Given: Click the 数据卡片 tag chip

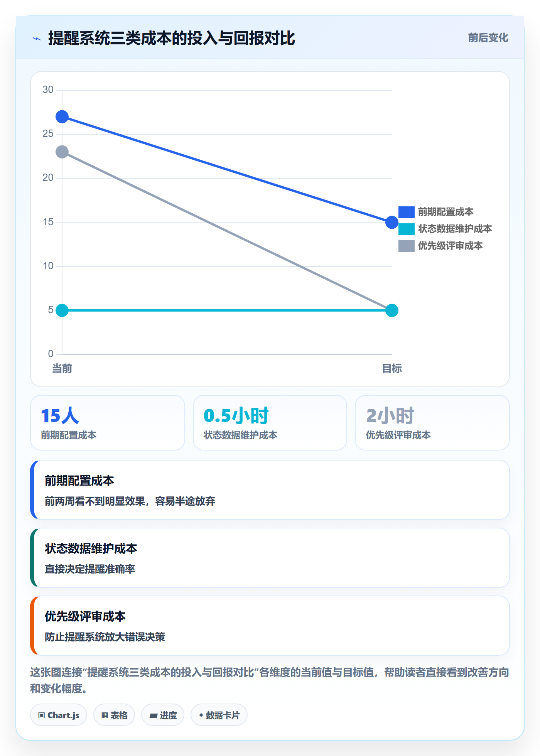Looking at the screenshot, I should [219, 715].
